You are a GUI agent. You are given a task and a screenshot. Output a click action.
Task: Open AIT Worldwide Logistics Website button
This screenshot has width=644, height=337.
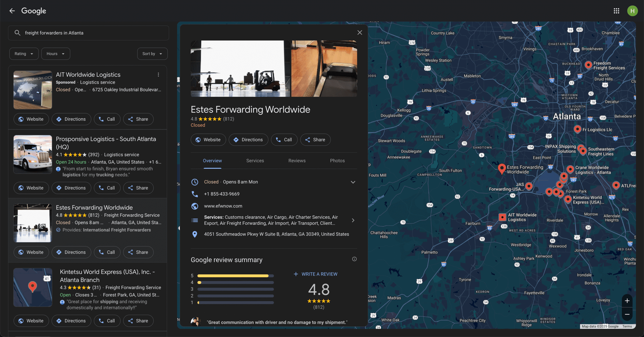click(31, 119)
